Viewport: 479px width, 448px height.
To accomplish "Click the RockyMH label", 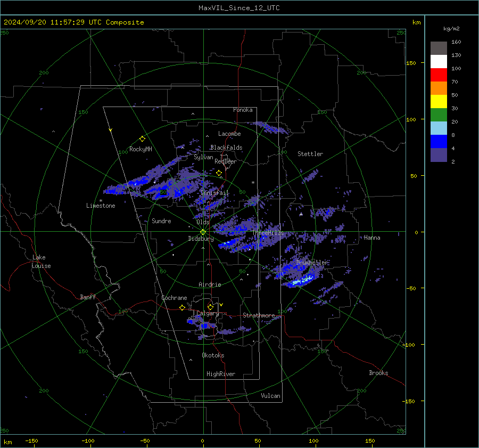I will point(141,149).
